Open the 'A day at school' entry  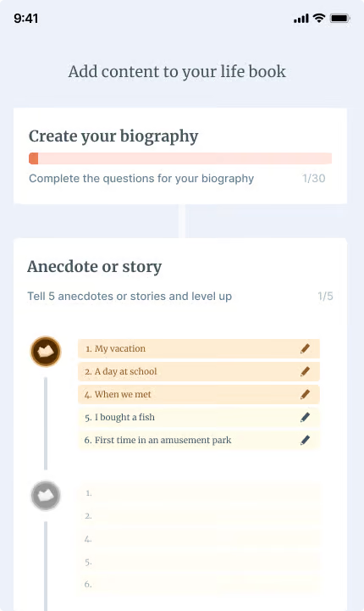tap(199, 371)
